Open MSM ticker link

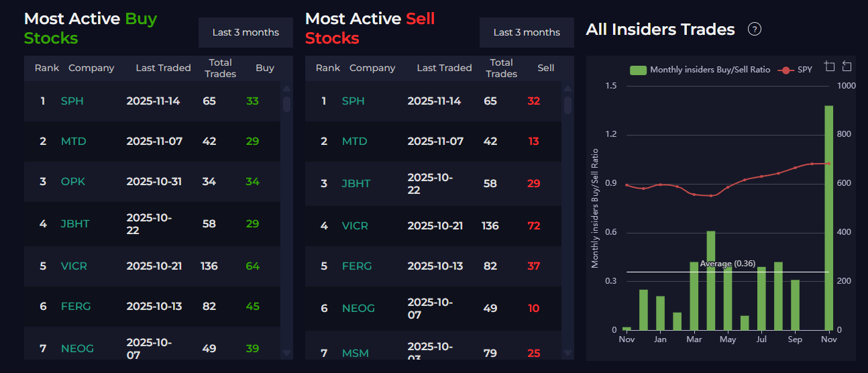coord(355,353)
